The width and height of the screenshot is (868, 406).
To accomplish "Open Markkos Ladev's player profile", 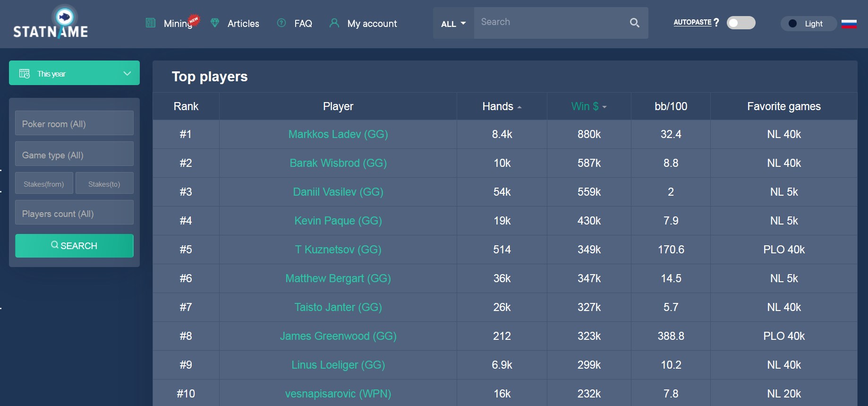I will 338,134.
